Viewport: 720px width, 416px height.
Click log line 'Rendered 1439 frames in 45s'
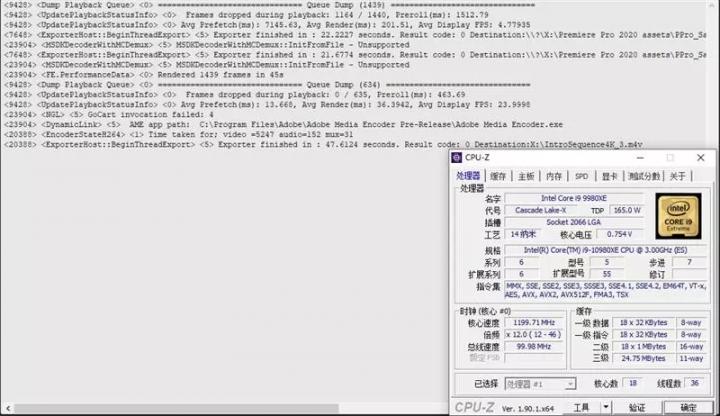144,75
